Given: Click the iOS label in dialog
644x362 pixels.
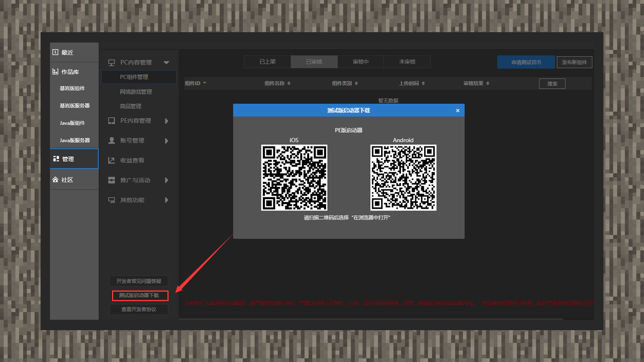Looking at the screenshot, I should (x=294, y=140).
